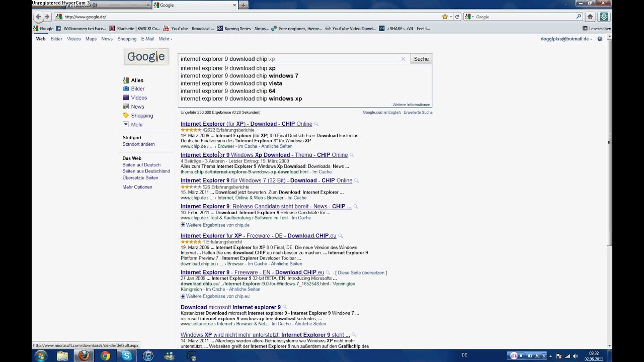Open doggipiss@hotmail.de account dropdown
The image size is (644, 362).
click(567, 39)
